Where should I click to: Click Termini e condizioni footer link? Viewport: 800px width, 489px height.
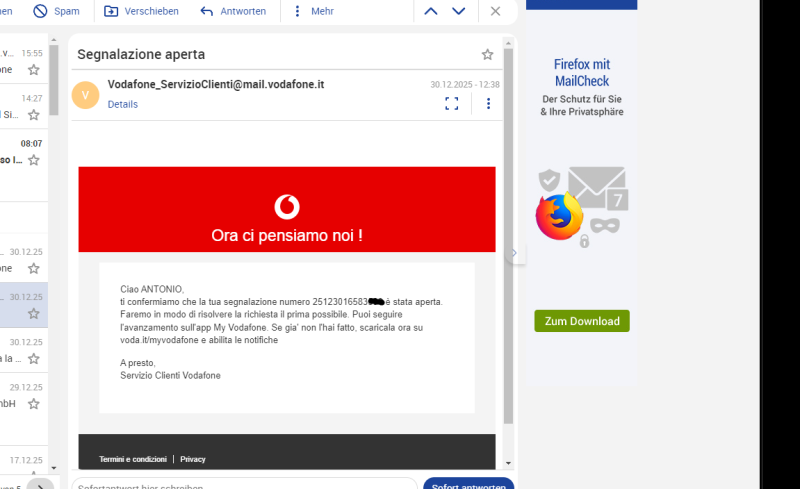[x=133, y=459]
